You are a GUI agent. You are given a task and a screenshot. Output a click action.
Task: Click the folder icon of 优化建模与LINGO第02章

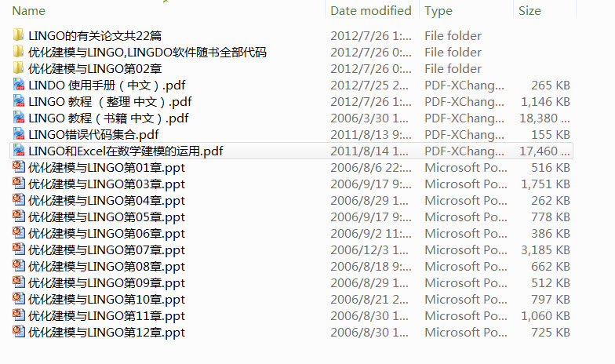click(x=19, y=68)
